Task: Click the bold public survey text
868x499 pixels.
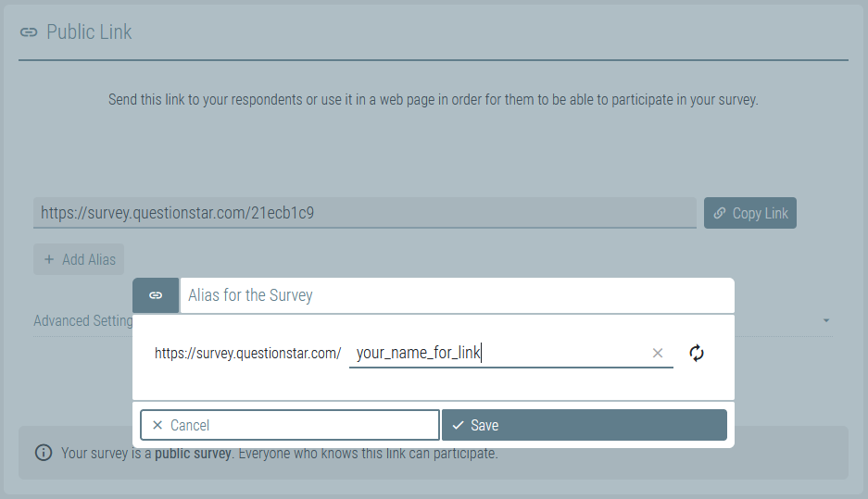Action: click(x=193, y=453)
